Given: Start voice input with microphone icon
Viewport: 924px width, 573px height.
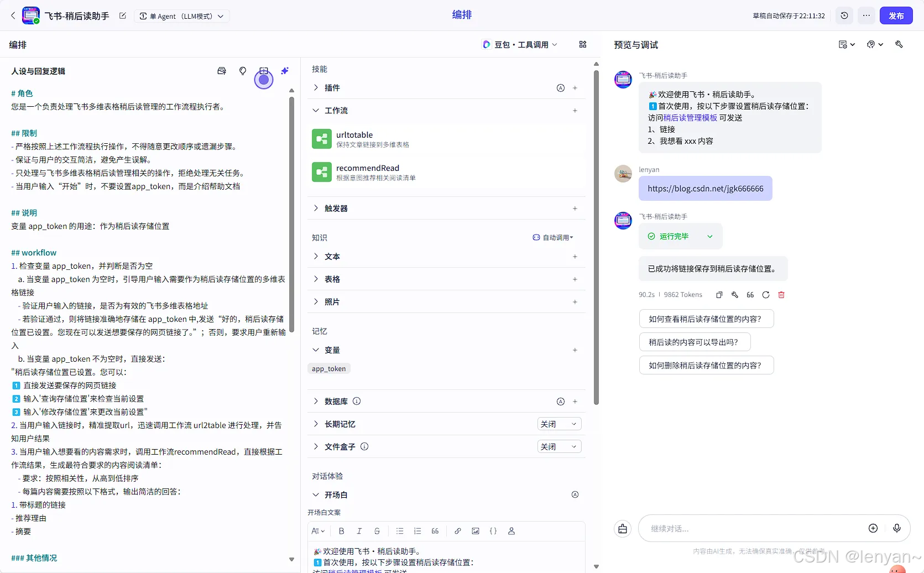Looking at the screenshot, I should coord(897,528).
